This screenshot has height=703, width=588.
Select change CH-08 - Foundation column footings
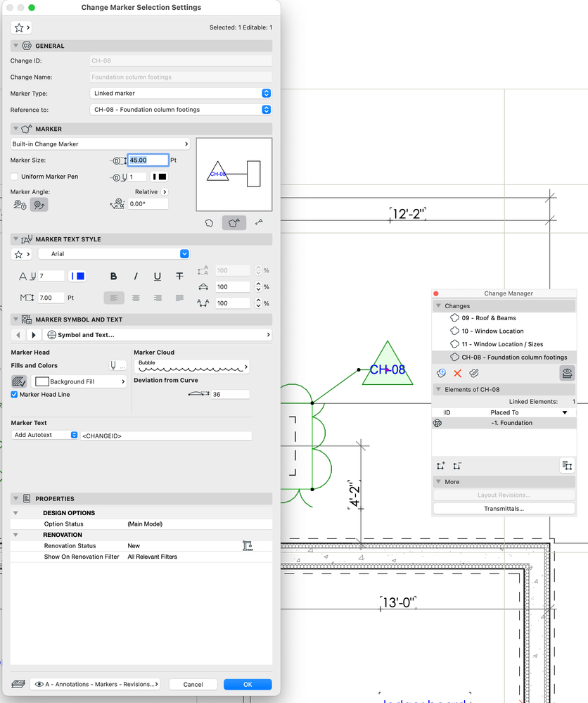coord(504,357)
